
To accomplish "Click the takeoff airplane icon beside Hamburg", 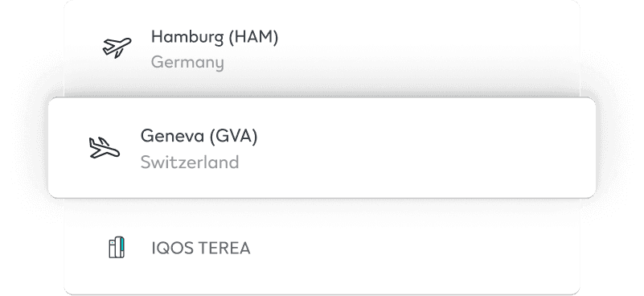I will (117, 47).
